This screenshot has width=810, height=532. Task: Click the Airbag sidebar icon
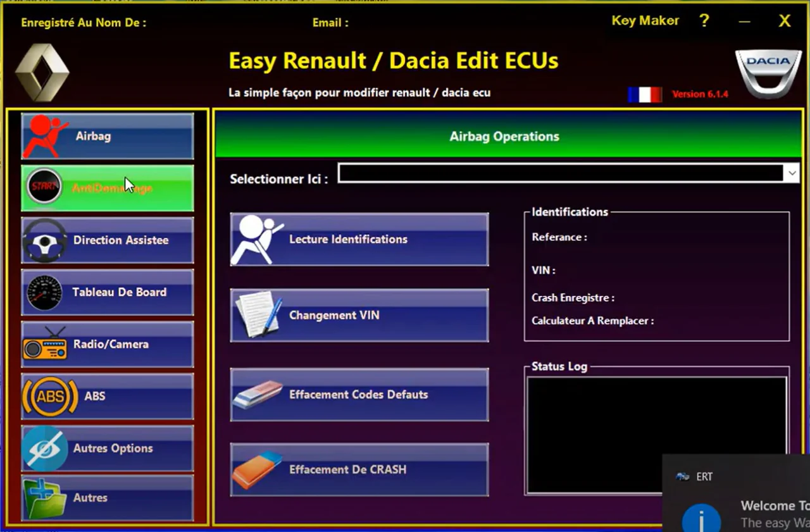(x=44, y=137)
